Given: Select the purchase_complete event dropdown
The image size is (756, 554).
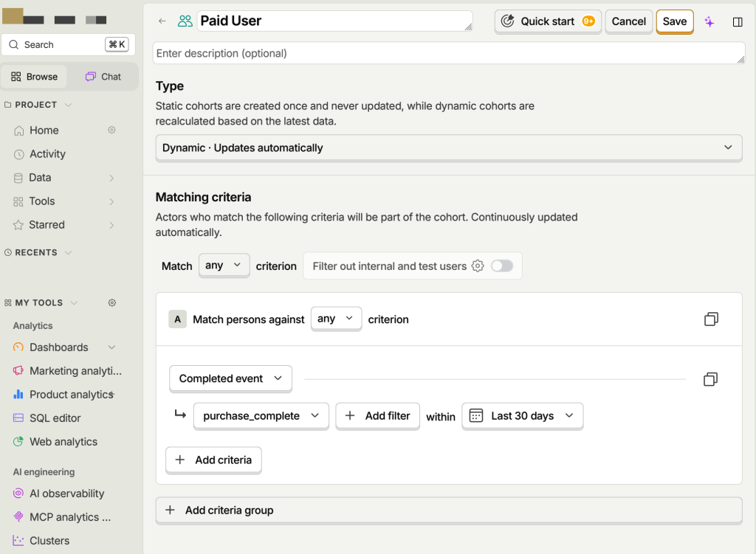Looking at the screenshot, I should point(261,416).
